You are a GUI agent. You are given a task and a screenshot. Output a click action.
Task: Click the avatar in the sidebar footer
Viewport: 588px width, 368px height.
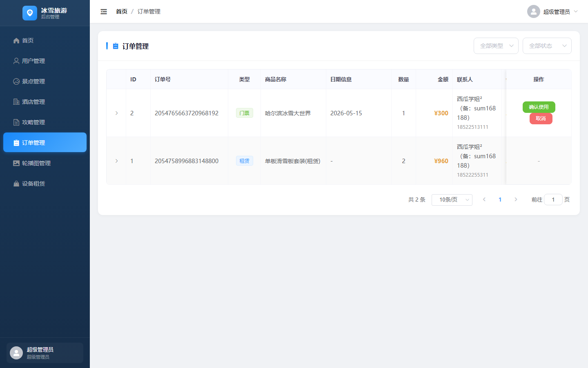tap(16, 353)
